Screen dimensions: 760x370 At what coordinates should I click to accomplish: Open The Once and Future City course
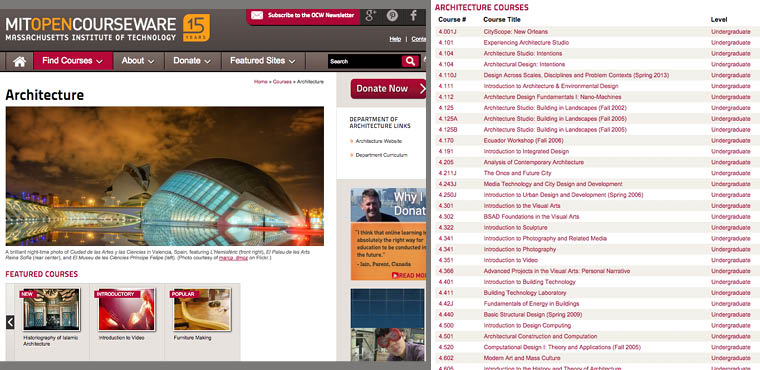(517, 173)
